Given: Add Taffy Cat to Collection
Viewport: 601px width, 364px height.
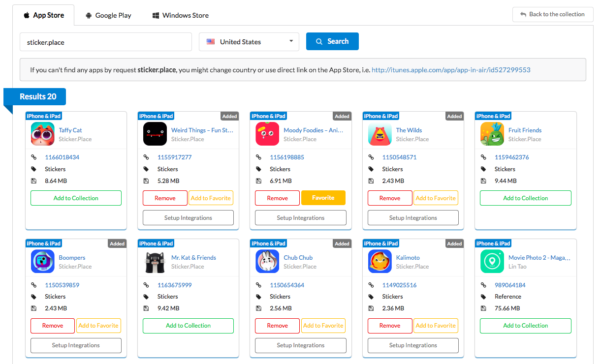Looking at the screenshot, I should click(76, 198).
